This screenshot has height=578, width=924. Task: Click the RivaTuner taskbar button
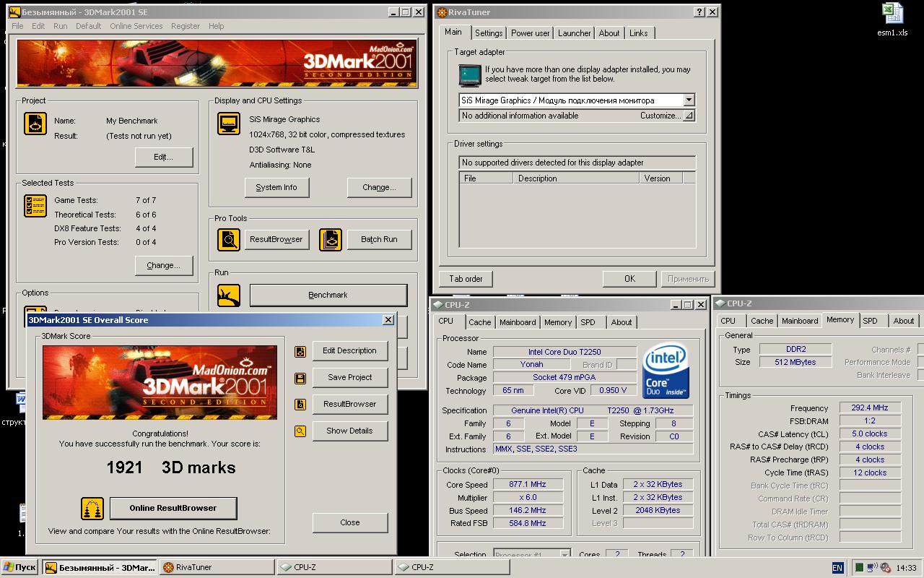coord(217,568)
